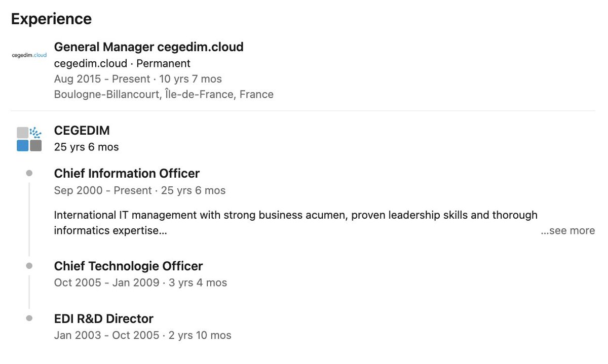The width and height of the screenshot is (608, 364).
Task: Click the 'Sep 2000 - Present' date range
Action: (103, 190)
